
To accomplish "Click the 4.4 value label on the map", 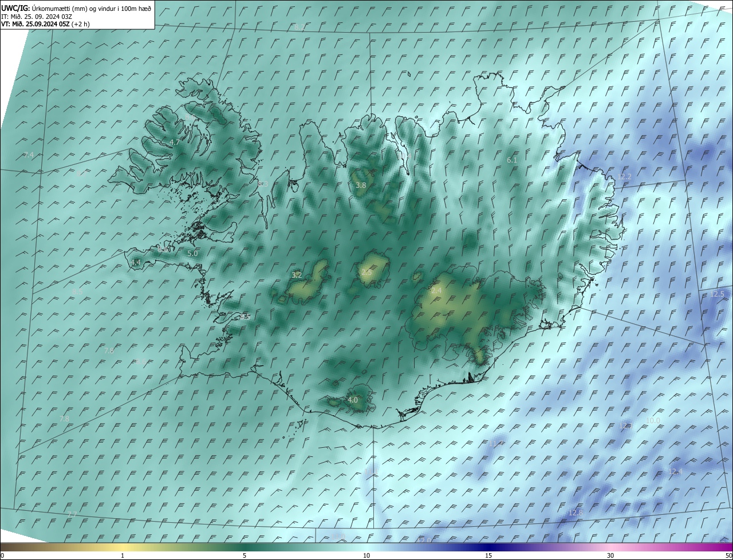I will coord(136,263).
